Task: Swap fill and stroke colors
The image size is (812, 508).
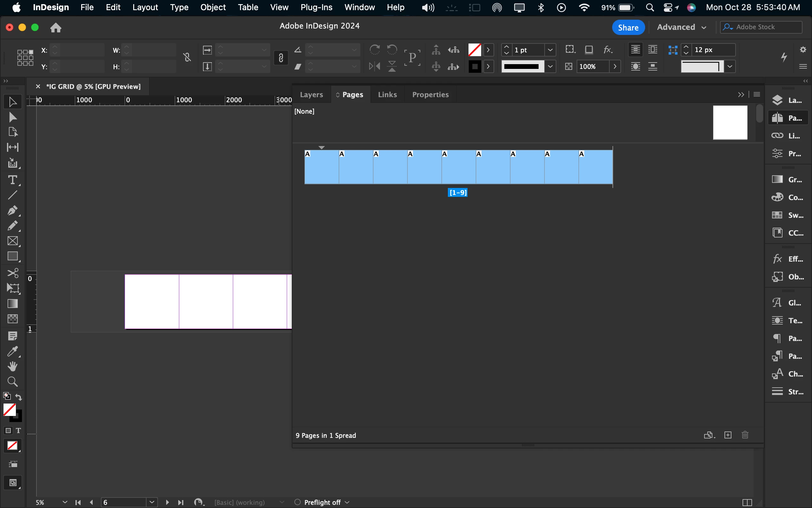Action: tap(19, 397)
